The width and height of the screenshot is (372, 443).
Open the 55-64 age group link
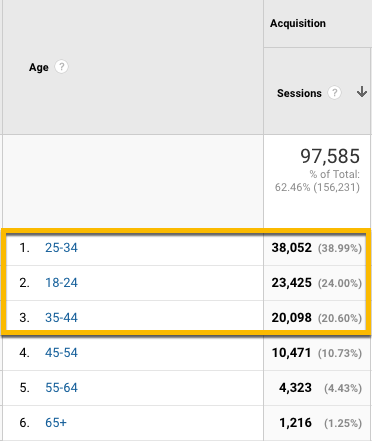61,388
